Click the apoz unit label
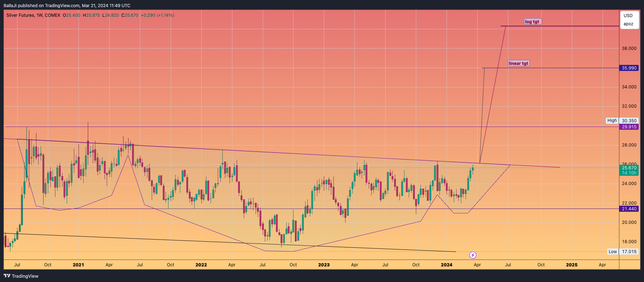The image size is (644, 282). point(628,24)
